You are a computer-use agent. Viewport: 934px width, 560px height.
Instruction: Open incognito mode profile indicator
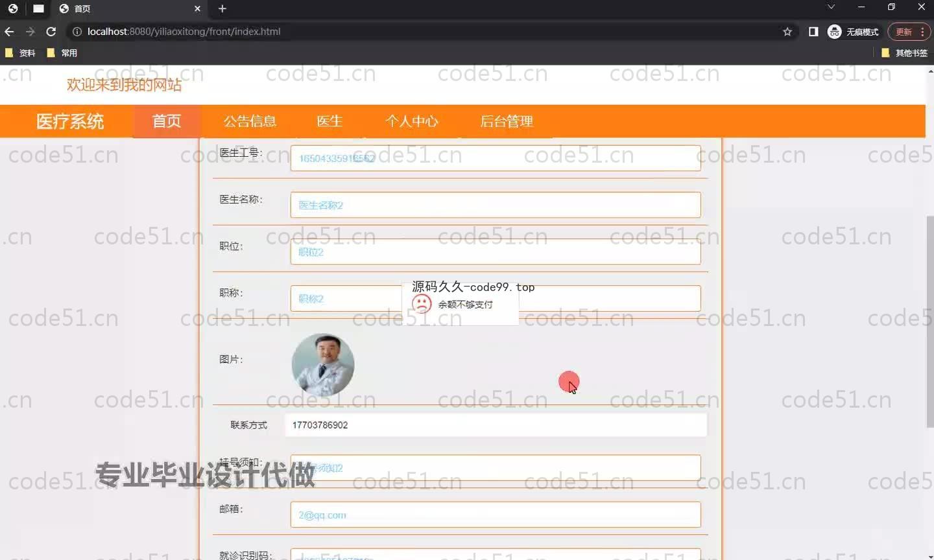click(853, 31)
